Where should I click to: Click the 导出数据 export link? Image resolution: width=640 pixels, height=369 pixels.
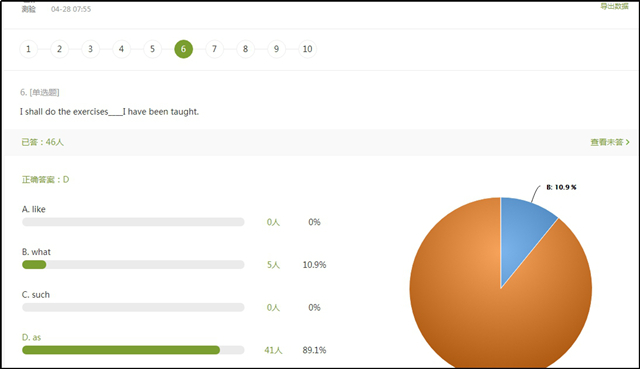tap(614, 6)
